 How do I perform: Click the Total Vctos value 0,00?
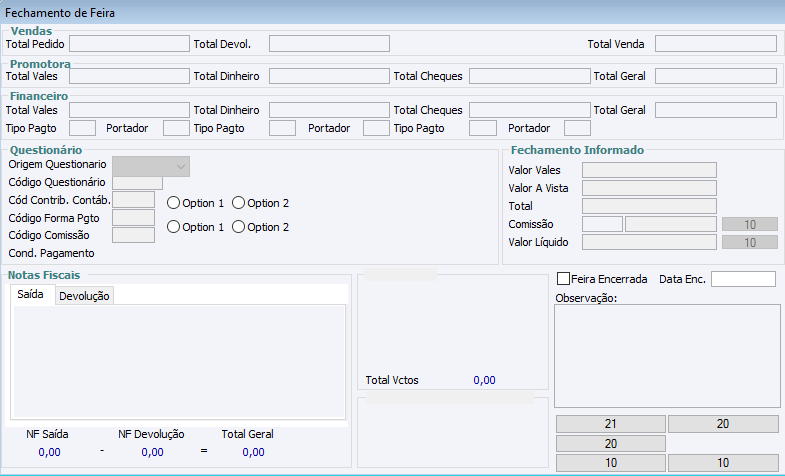coord(485,380)
